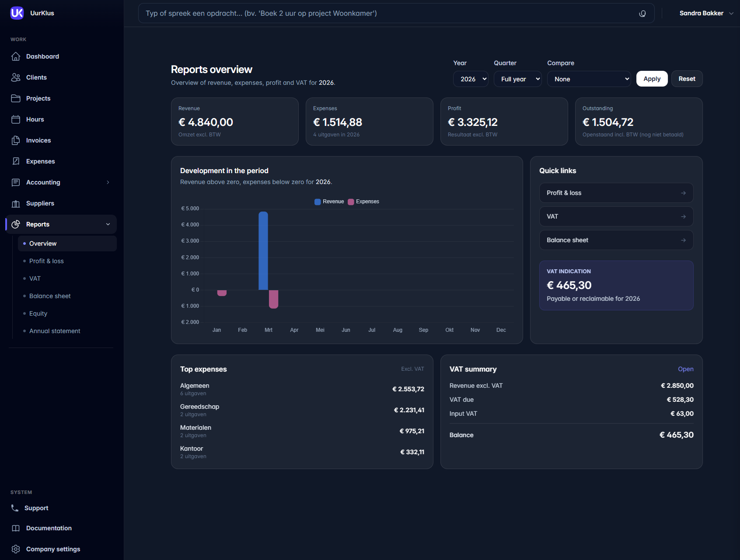The width and height of the screenshot is (740, 560).
Task: Open the Clients people icon
Action: click(16, 77)
